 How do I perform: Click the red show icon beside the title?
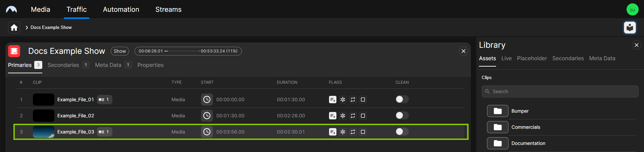tap(14, 51)
